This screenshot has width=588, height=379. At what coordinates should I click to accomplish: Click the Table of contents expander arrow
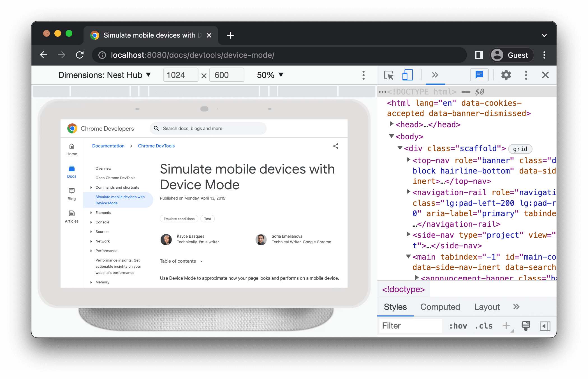tap(202, 261)
